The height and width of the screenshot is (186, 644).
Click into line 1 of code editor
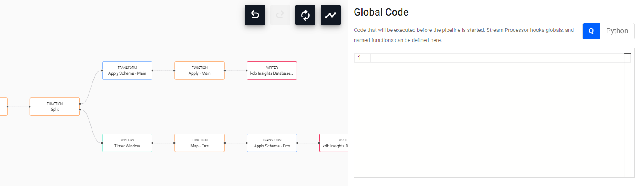pyautogui.click(x=497, y=58)
